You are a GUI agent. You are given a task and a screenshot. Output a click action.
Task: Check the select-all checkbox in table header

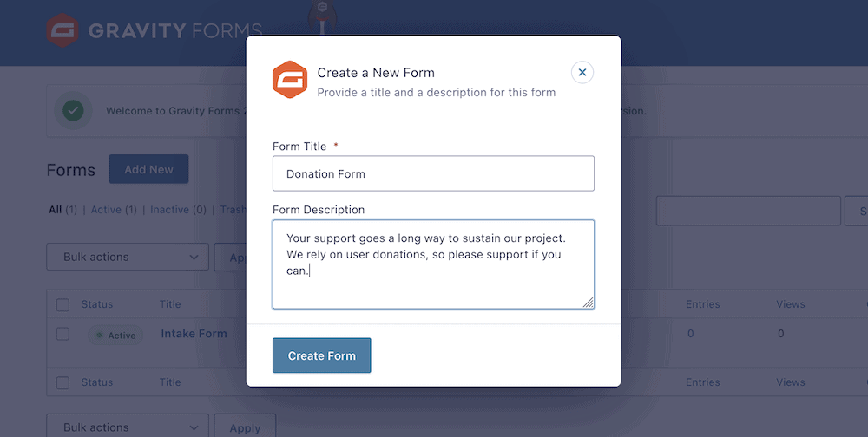coord(62,304)
